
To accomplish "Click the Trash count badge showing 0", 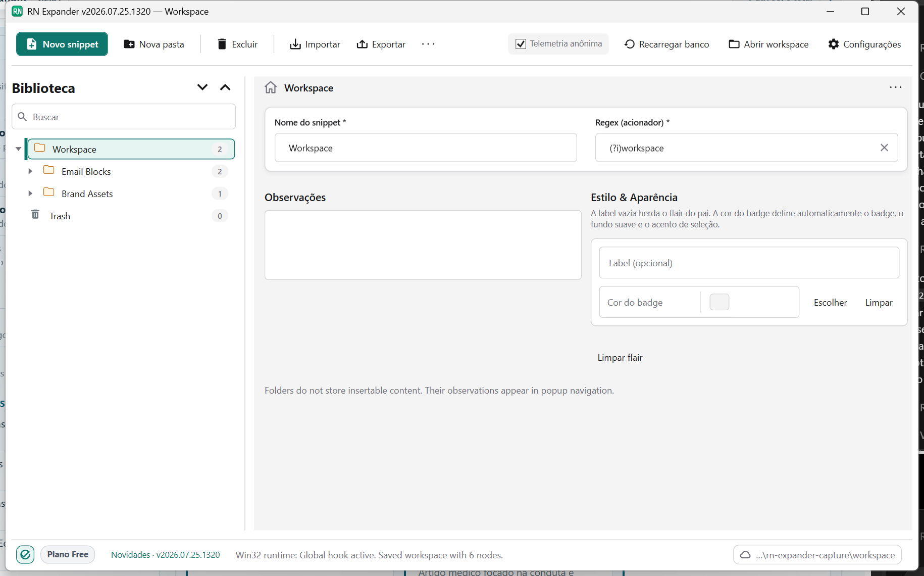I will 220,216.
